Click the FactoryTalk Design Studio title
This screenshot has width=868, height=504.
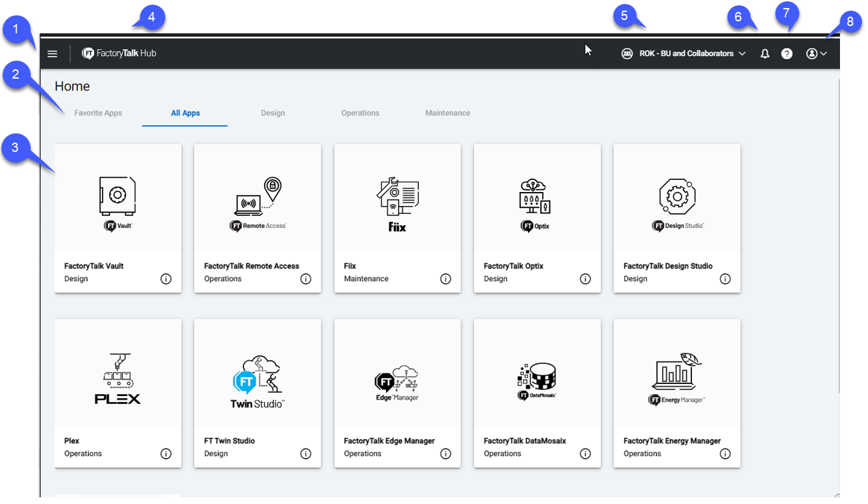pos(668,266)
